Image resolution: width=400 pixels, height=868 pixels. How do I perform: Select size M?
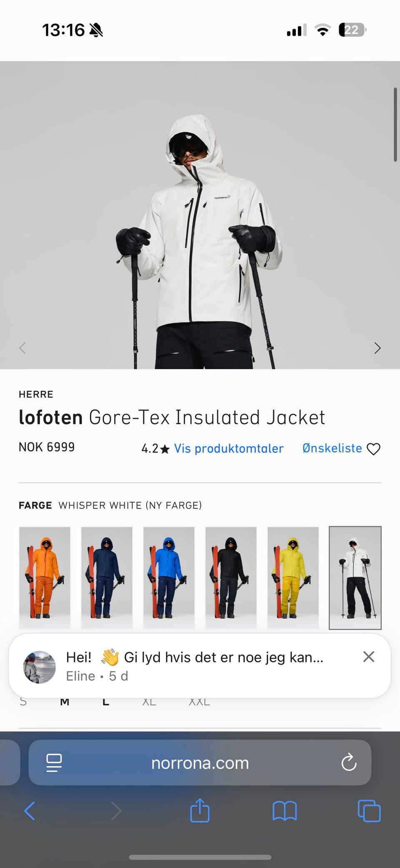pos(65,702)
